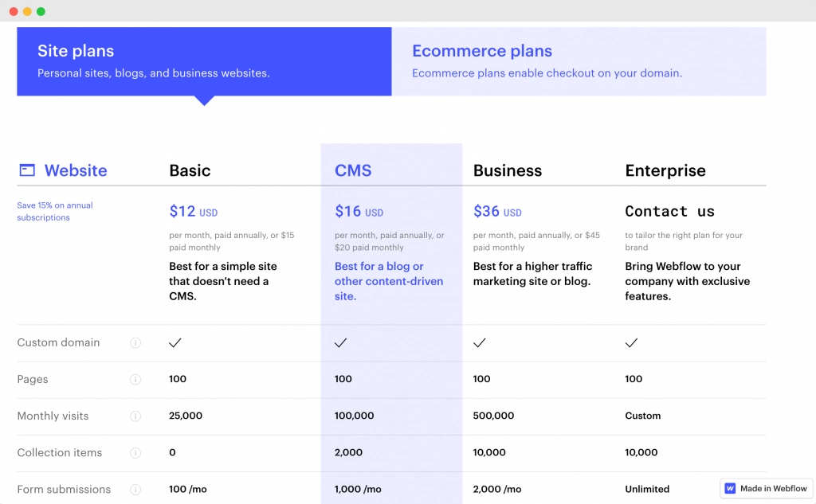Click the Basic plan Custom domain checkmark
The image size is (816, 504).
click(x=175, y=342)
